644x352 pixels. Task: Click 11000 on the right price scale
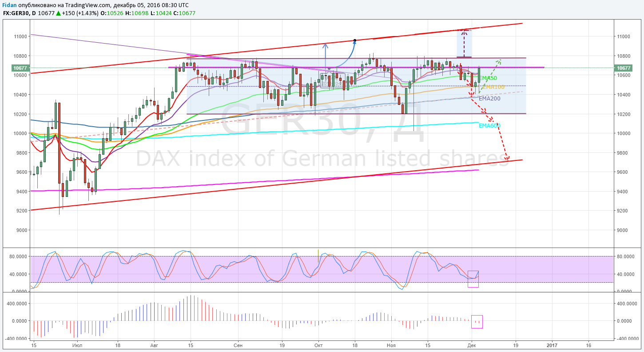[x=623, y=36]
